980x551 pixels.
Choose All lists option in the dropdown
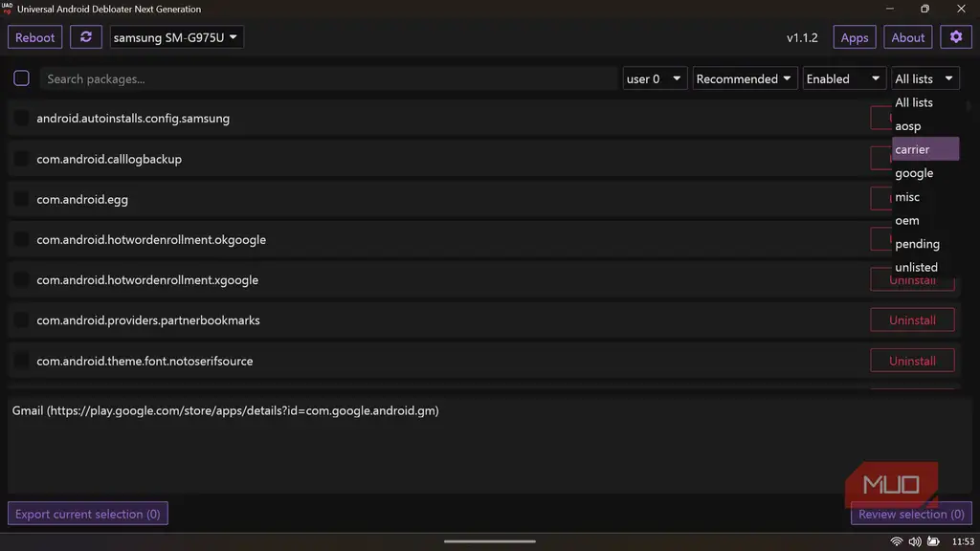925,102
